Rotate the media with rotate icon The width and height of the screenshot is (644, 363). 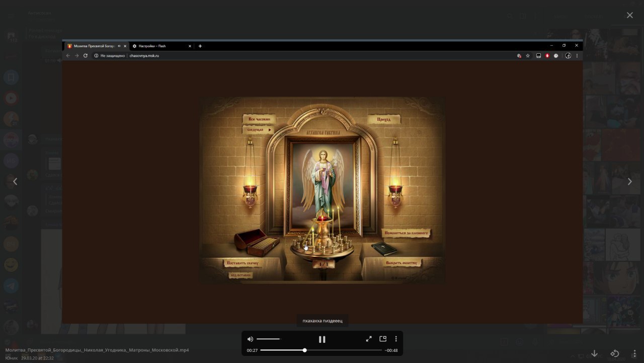click(x=614, y=353)
